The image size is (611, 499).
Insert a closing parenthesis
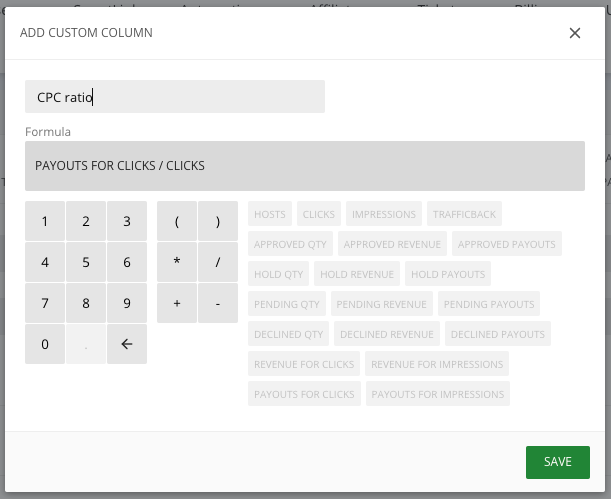[x=217, y=221]
